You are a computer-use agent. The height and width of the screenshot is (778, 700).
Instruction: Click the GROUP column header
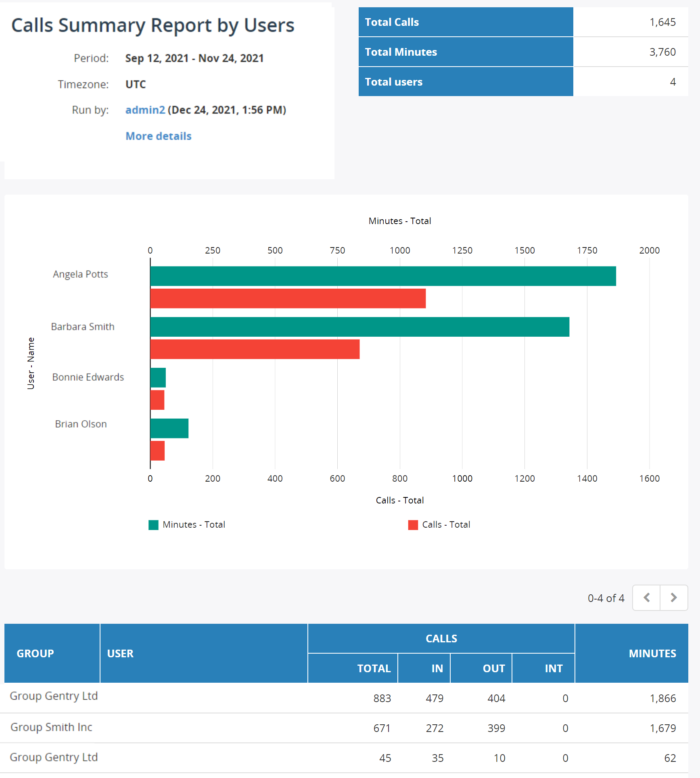(52, 653)
